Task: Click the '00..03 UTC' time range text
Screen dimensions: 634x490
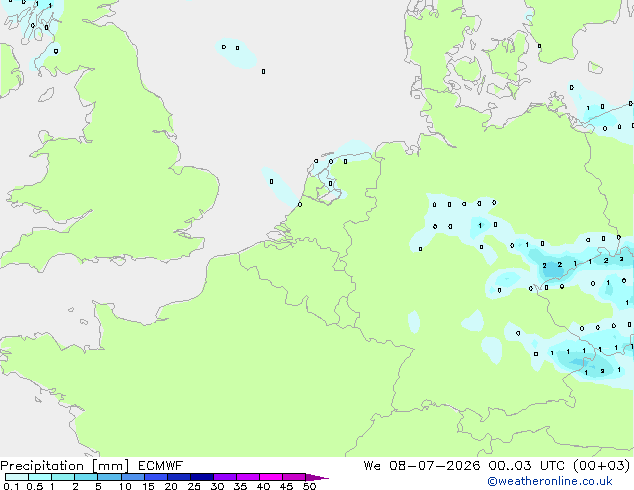Action: point(525,466)
